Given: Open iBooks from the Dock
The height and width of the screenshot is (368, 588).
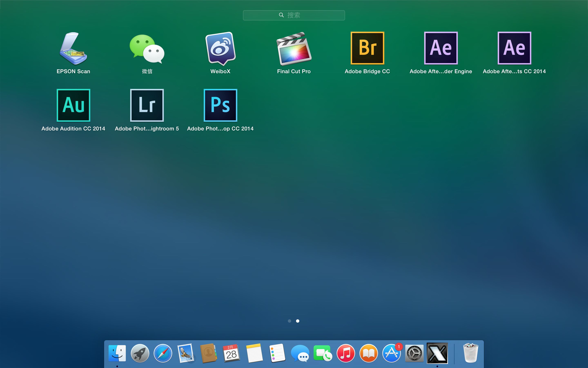Looking at the screenshot, I should point(369,353).
